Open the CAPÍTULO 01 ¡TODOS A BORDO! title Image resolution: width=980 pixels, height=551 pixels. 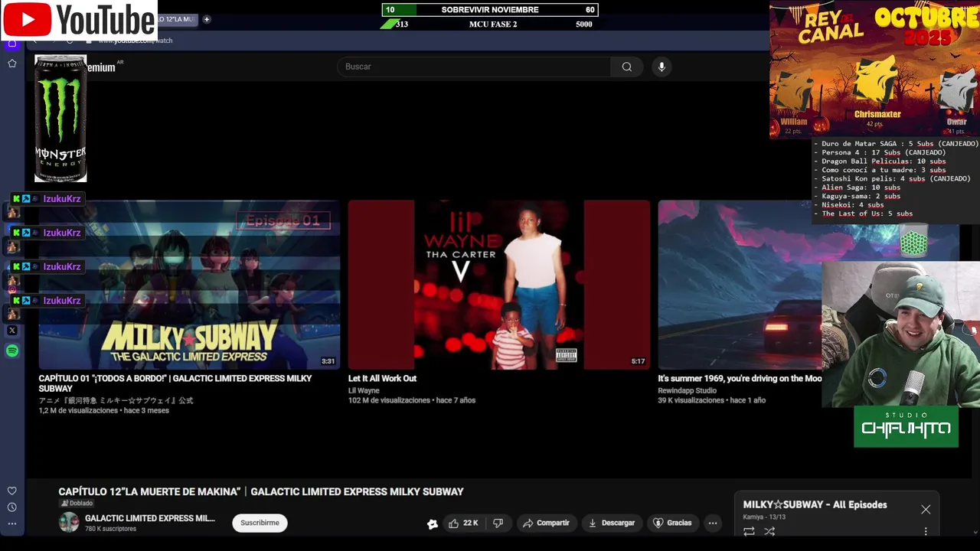click(175, 383)
